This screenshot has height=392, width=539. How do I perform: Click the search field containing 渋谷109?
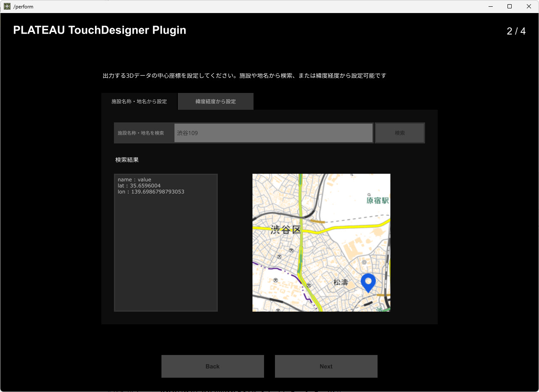pos(274,133)
